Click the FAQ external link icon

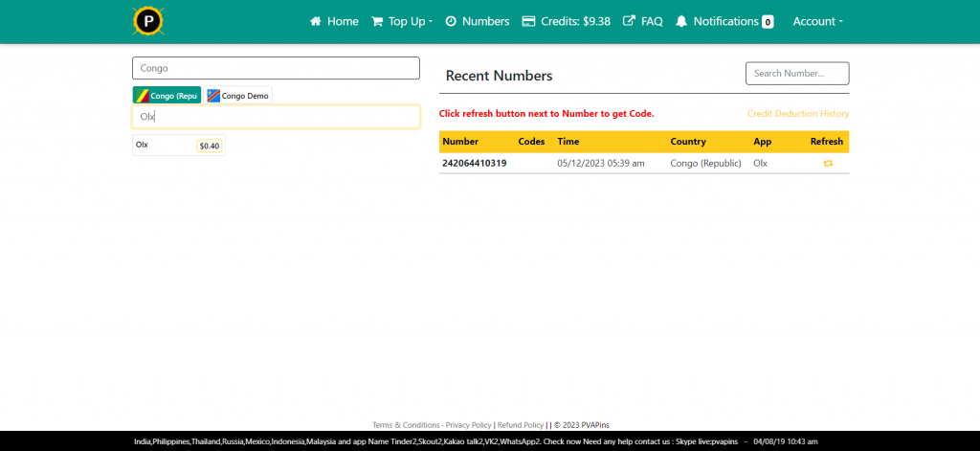click(x=630, y=21)
